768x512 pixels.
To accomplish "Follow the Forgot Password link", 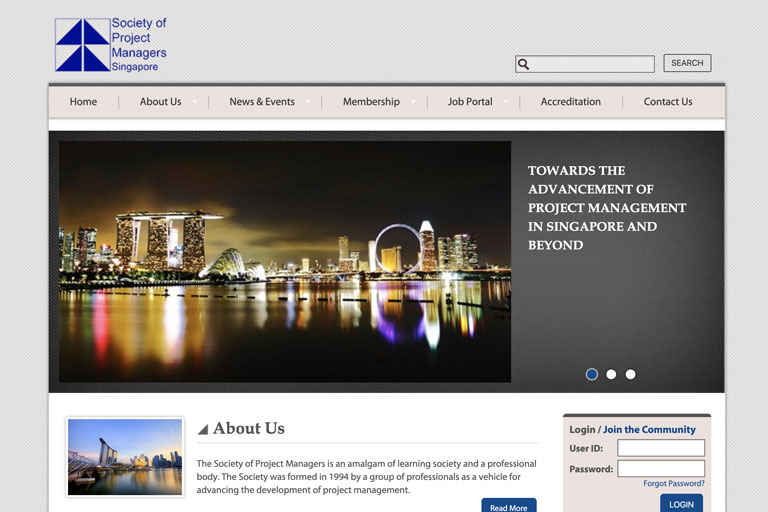I will (x=673, y=484).
